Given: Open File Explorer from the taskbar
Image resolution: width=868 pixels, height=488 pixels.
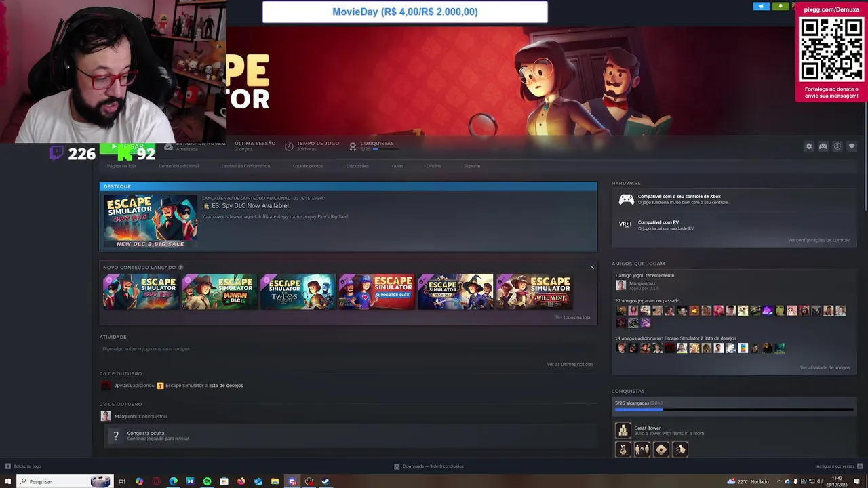Looking at the screenshot, I should [275, 481].
